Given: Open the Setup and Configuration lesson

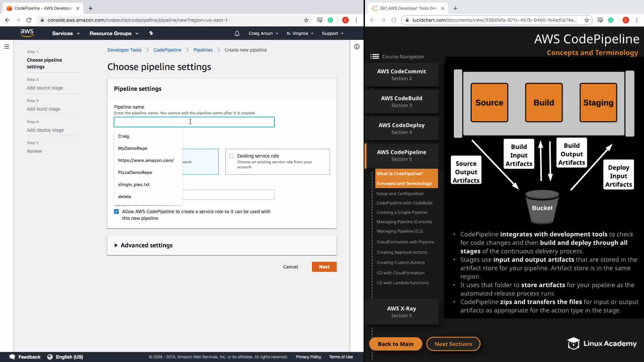Looking at the screenshot, I should 400,193.
